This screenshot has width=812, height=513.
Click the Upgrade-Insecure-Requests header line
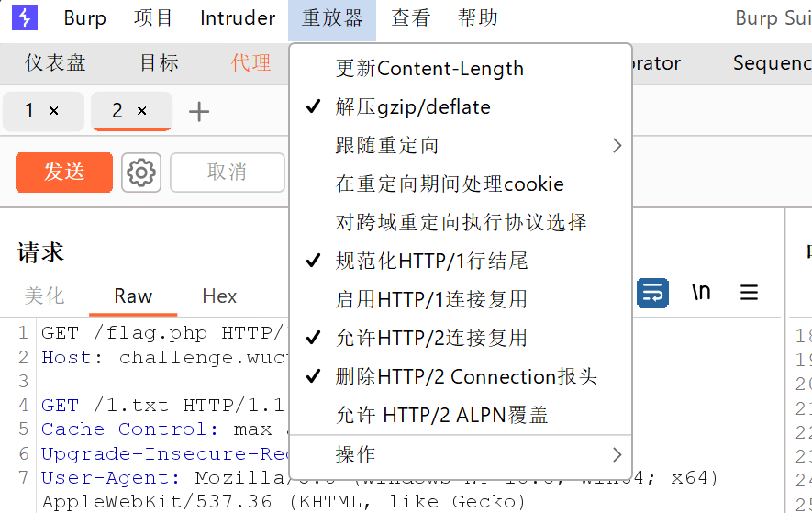pos(162,454)
